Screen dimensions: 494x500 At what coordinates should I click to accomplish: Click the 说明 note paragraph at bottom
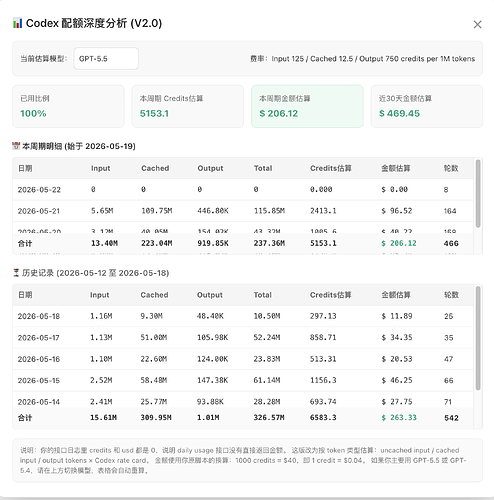243,460
